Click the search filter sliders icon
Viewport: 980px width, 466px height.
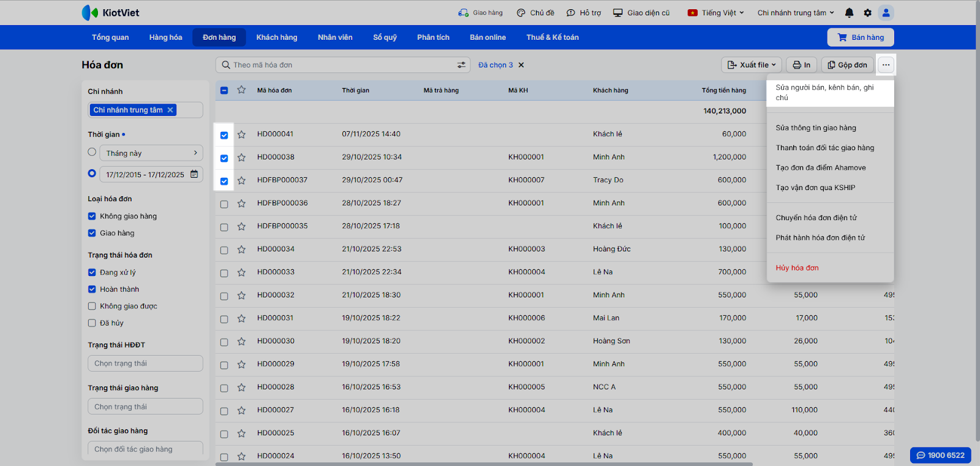click(461, 65)
